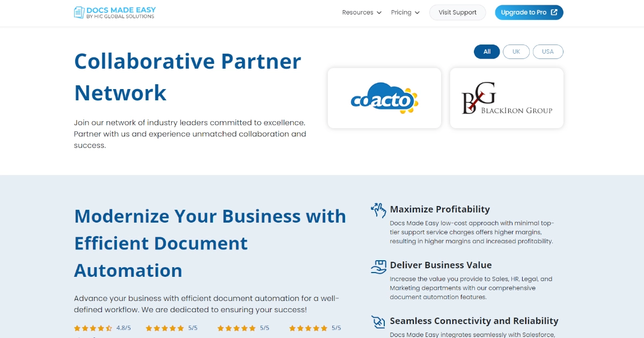Click the coacto partner logo
This screenshot has width=644, height=338.
(x=384, y=98)
